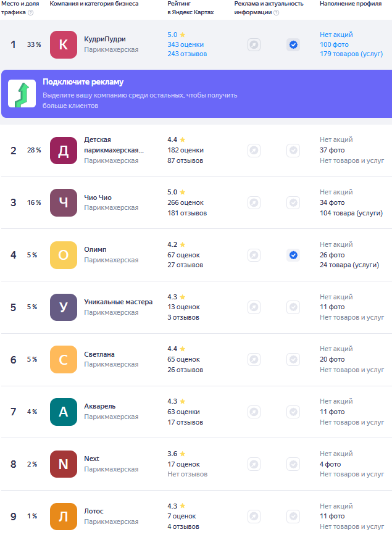
Task: Open the КудриПудри company name link
Action: point(104,39)
